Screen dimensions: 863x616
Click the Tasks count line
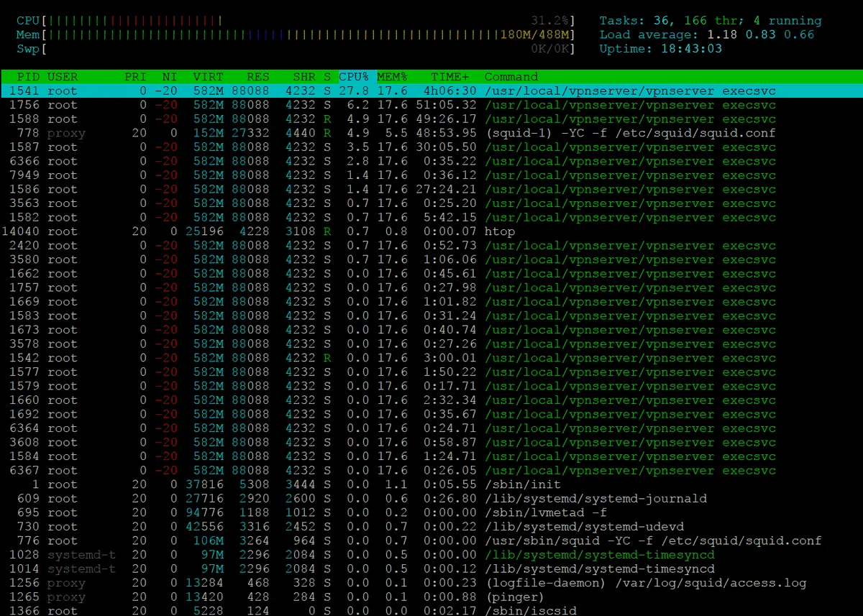(711, 20)
